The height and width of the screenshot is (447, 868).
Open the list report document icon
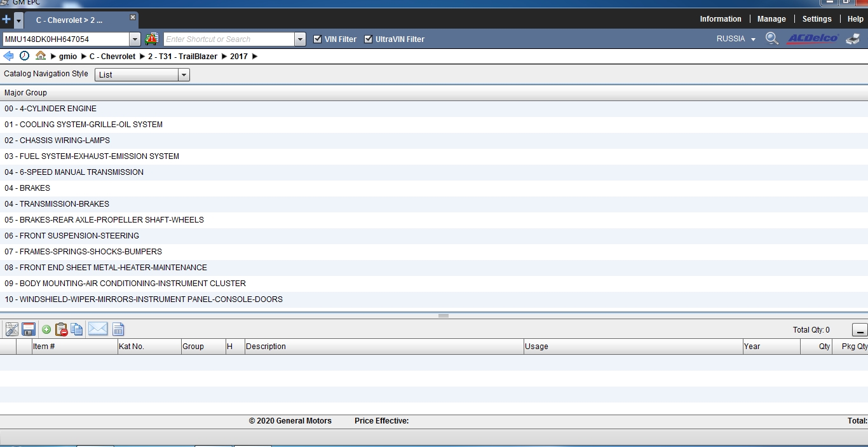118,329
